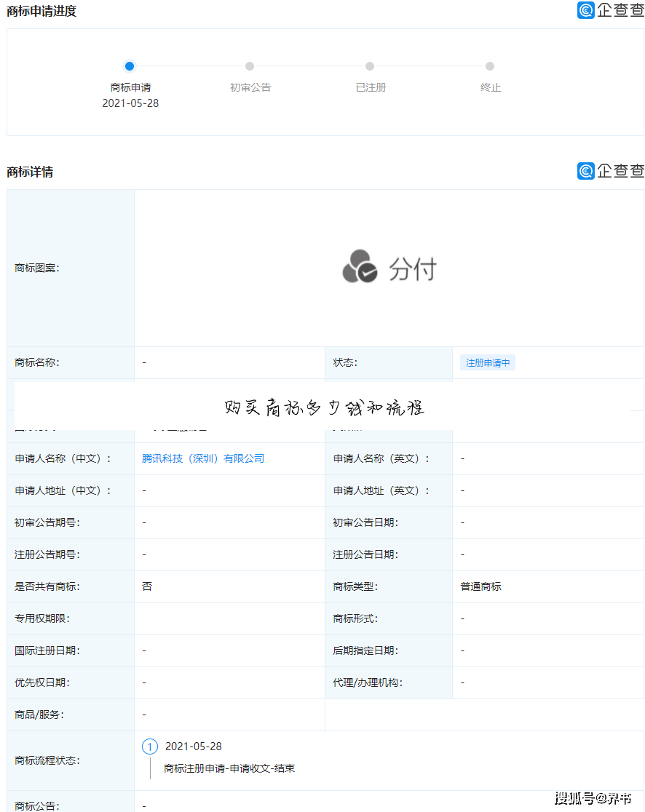The height and width of the screenshot is (812, 645).
Task: Select the 专用权期限 label
Action: click(42, 619)
